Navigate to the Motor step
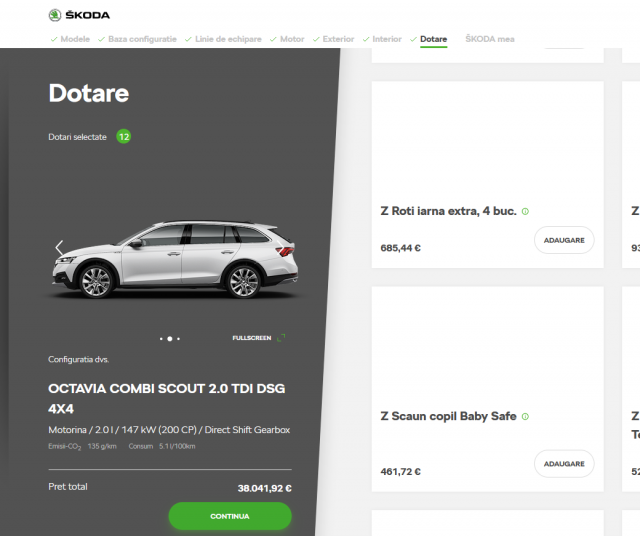 291,39
